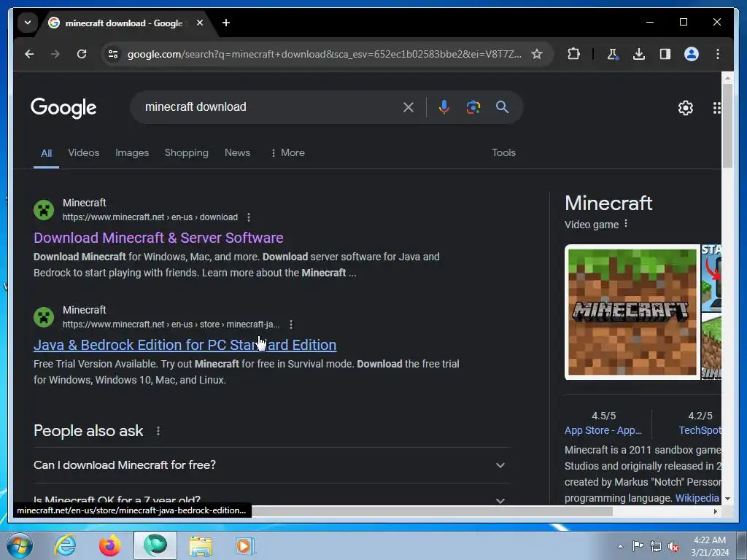This screenshot has height=560, width=747.
Task: Clear the search box with the X
Action: pos(409,107)
